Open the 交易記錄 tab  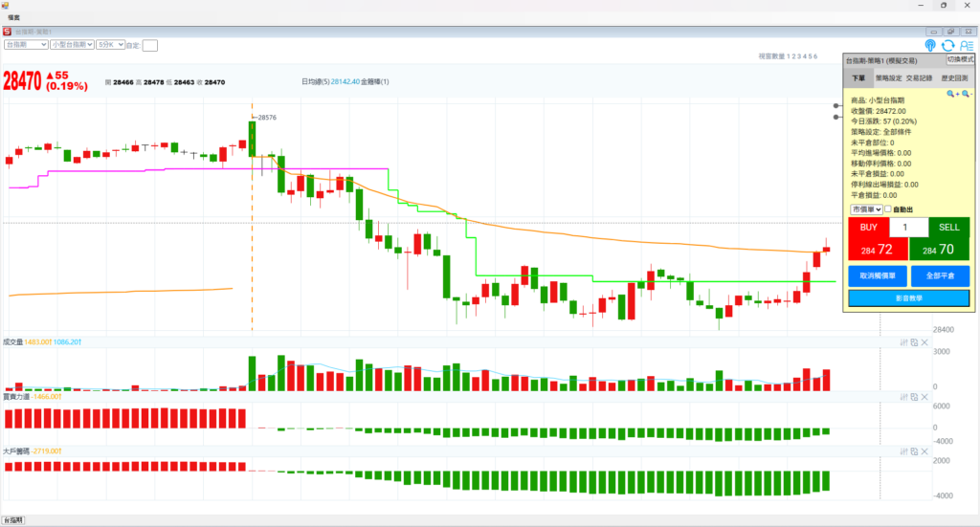pos(920,78)
